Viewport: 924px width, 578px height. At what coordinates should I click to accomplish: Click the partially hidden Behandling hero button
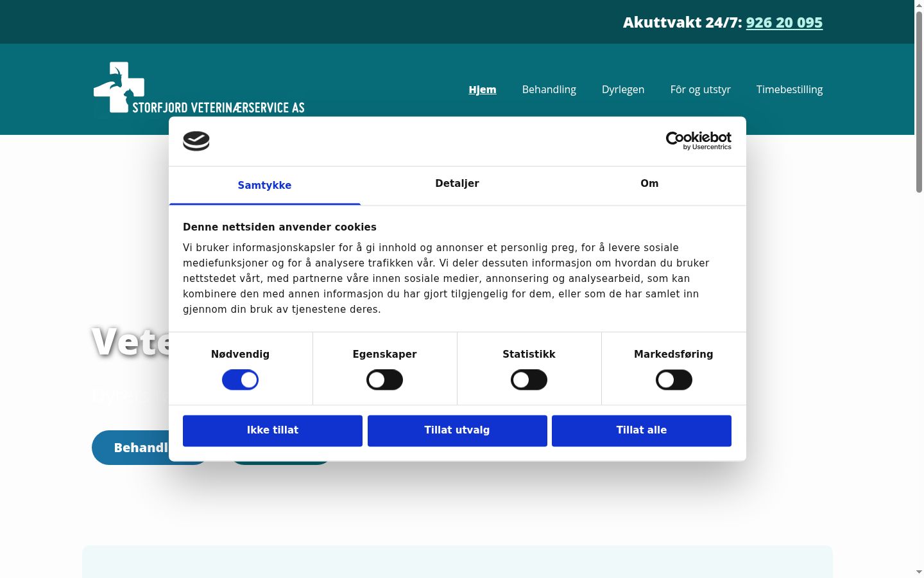(x=130, y=448)
